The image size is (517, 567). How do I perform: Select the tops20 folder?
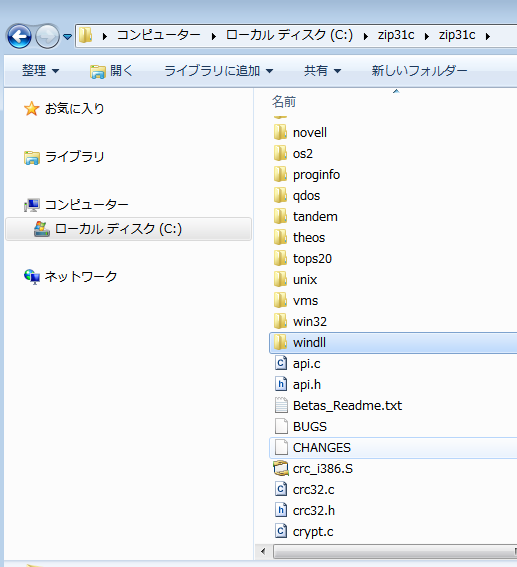point(312,259)
